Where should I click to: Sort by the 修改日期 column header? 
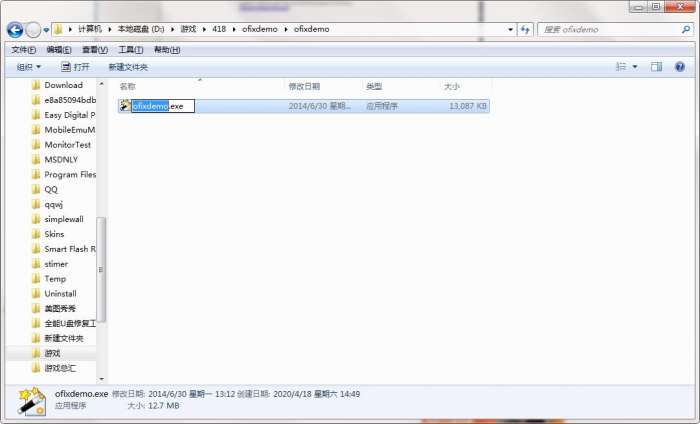(x=304, y=87)
